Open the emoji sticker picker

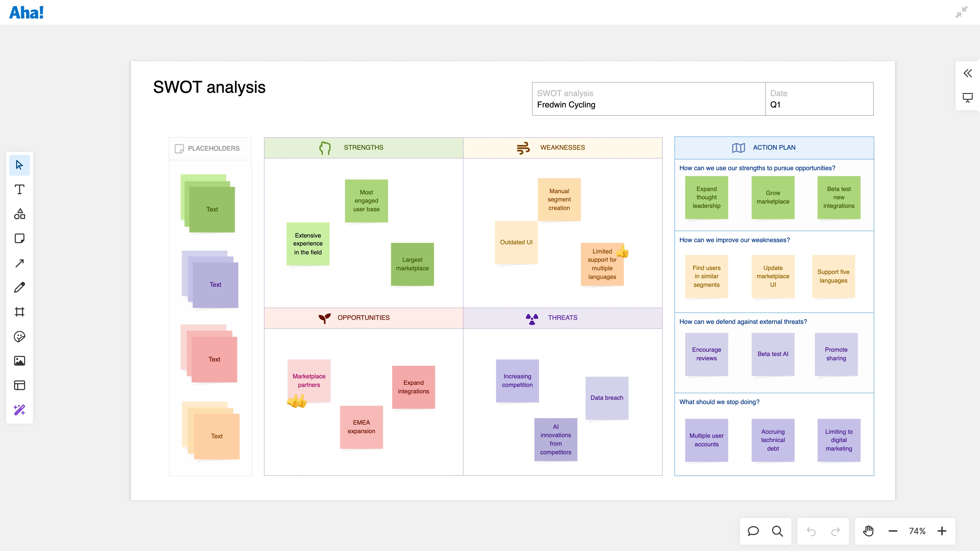19,336
